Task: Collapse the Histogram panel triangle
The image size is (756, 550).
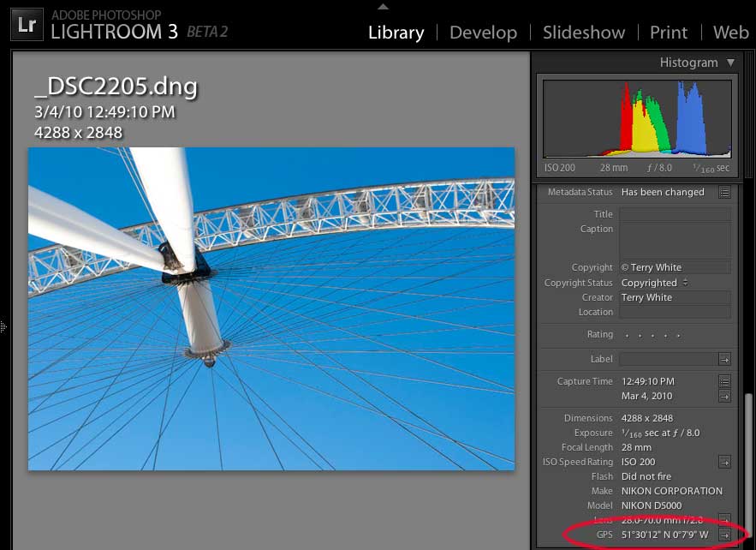Action: (x=730, y=63)
